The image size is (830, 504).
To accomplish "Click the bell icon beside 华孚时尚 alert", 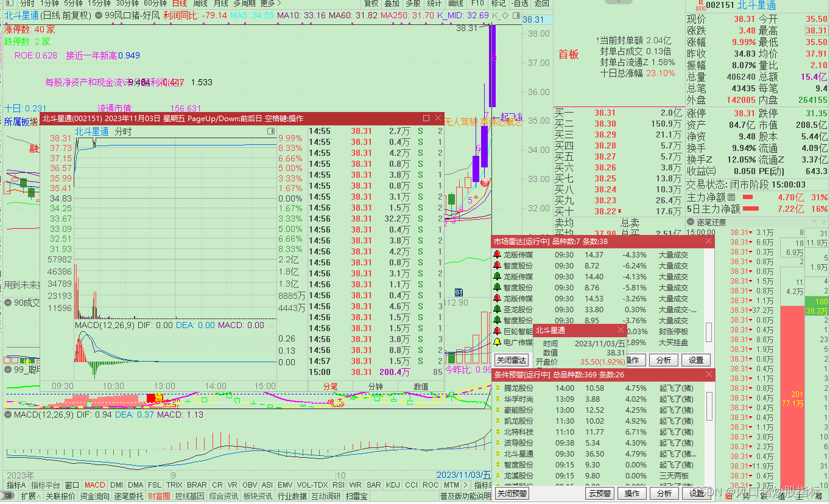I will (497, 399).
